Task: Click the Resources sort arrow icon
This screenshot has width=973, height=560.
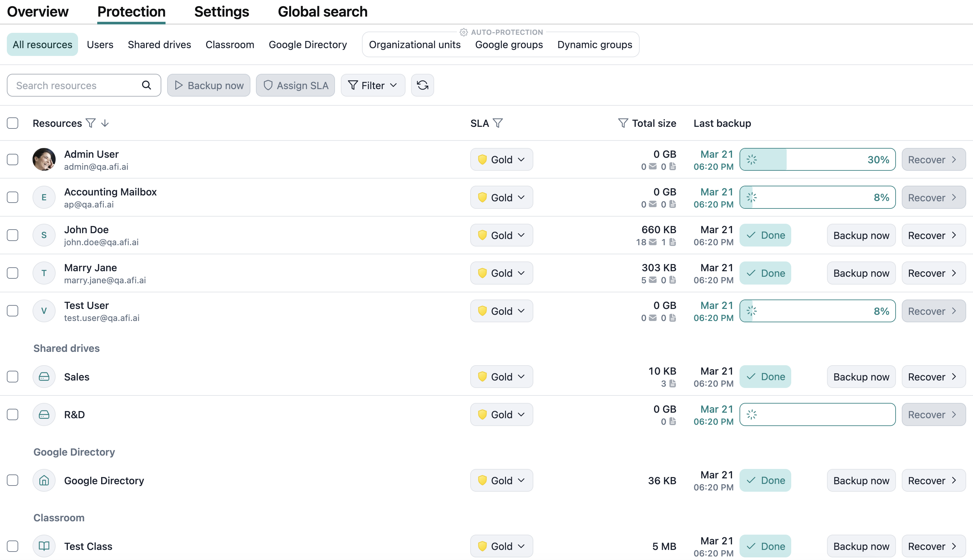Action: (105, 123)
